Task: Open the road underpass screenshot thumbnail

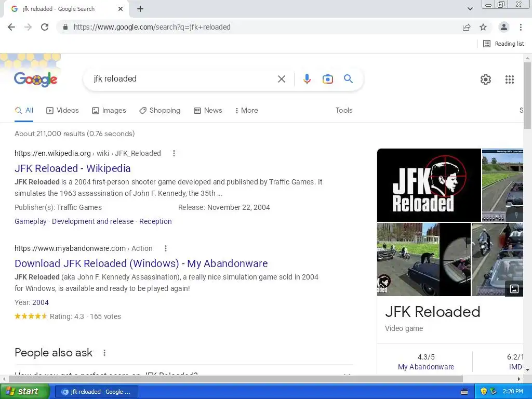Action: tap(502, 185)
